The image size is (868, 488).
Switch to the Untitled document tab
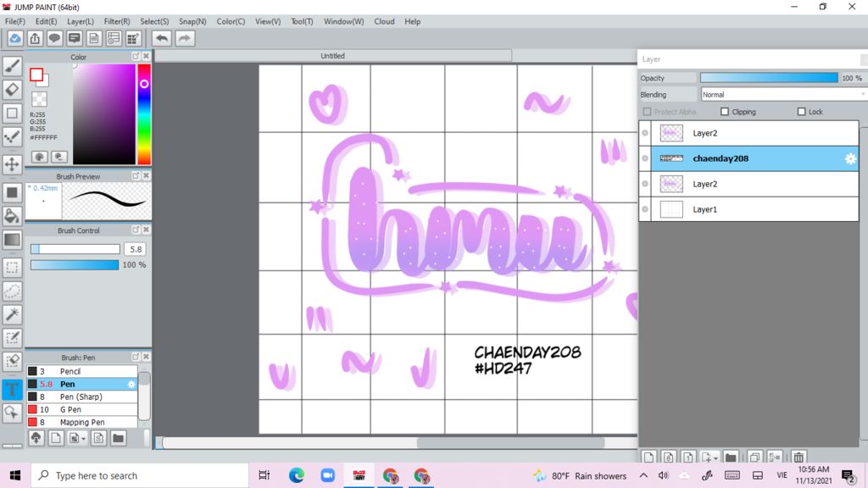(333, 56)
